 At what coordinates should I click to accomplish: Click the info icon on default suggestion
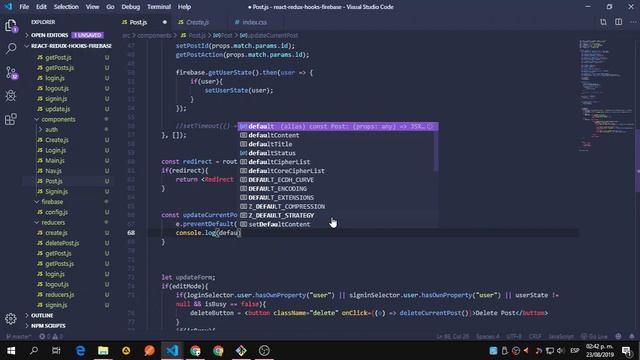[x=430, y=127]
